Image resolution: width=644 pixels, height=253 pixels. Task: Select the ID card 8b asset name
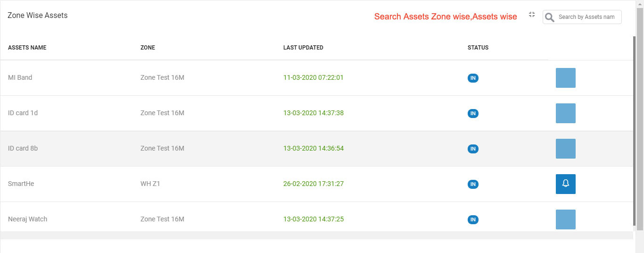point(23,149)
